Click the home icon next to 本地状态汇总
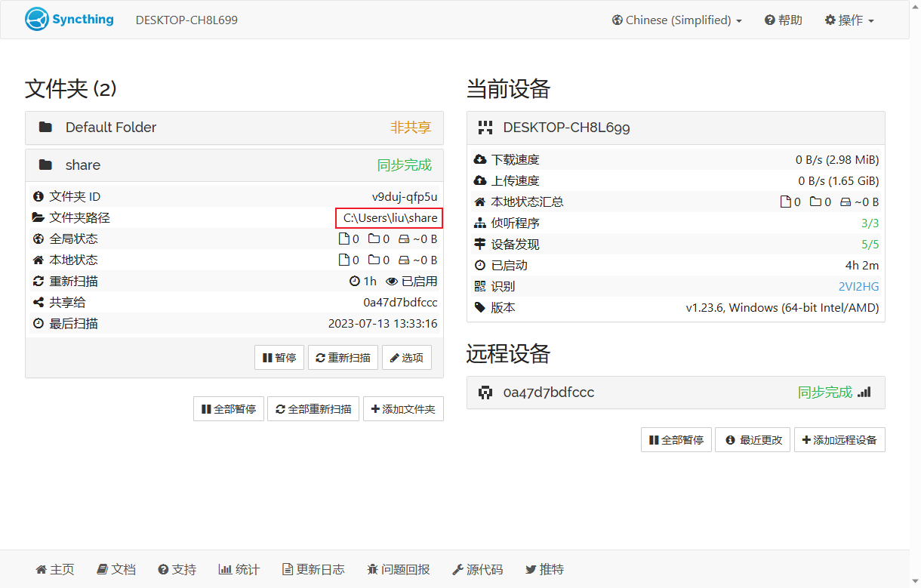Screen dimensions: 921x588 point(480,202)
